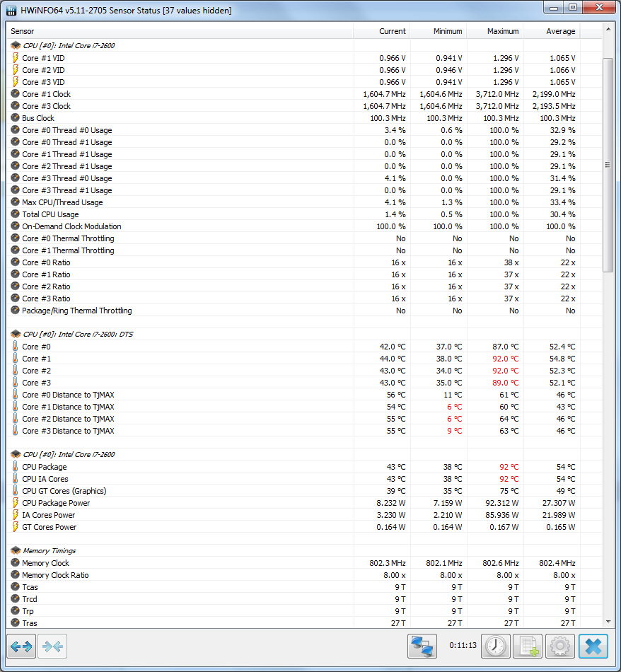Click IA Cores Power lightning icon
The height and width of the screenshot is (672, 621).
click(x=16, y=514)
